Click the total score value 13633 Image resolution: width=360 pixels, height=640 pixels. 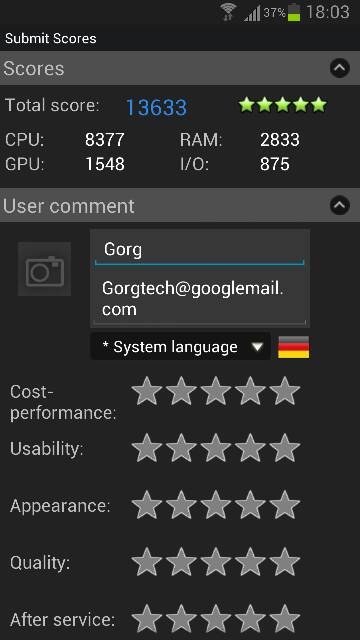click(x=156, y=107)
